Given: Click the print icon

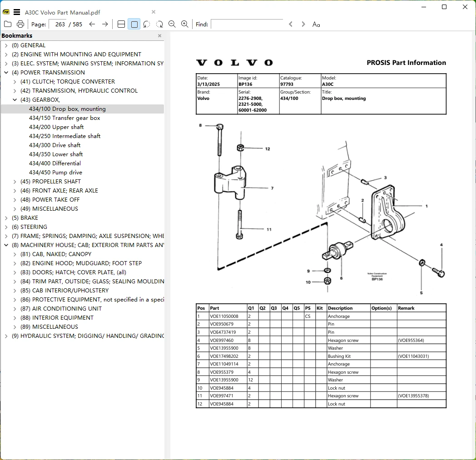Looking at the screenshot, I should [x=20, y=24].
